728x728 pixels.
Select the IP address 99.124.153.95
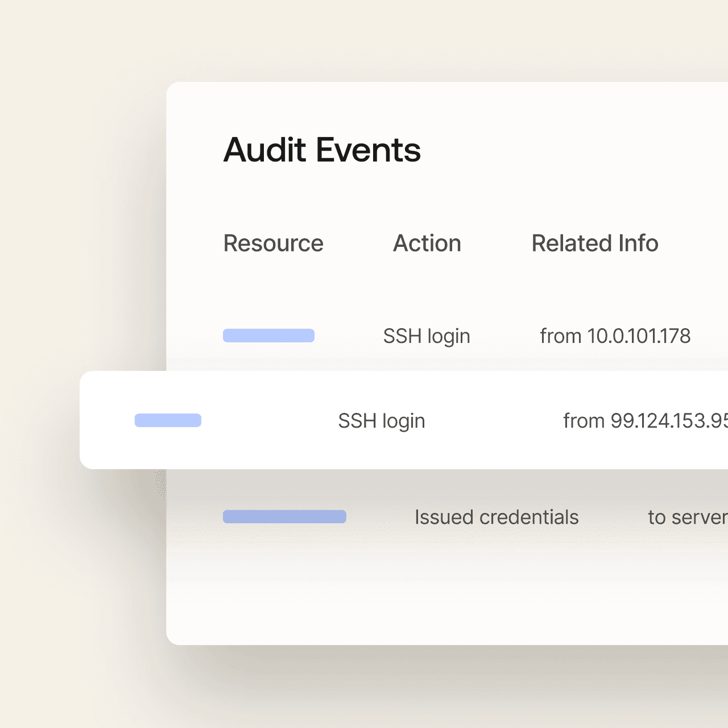(669, 421)
